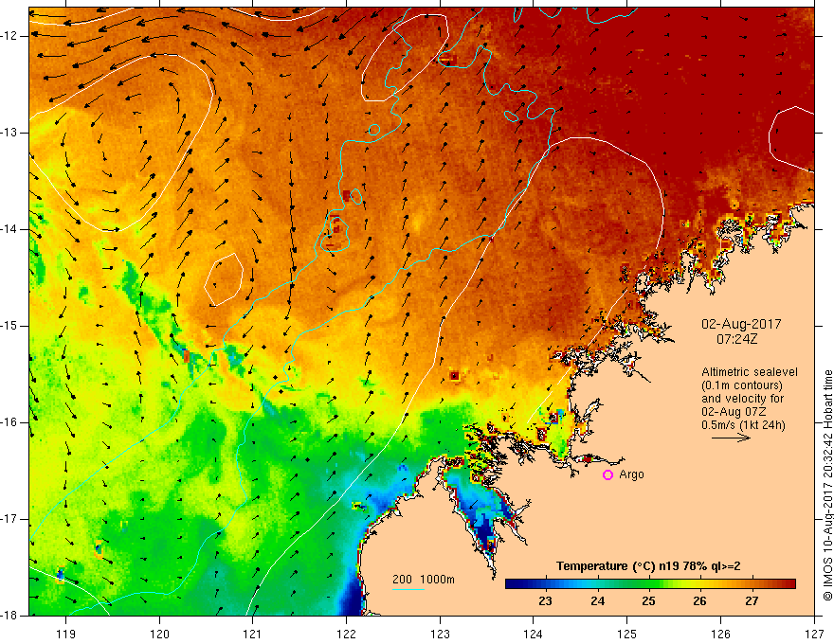This screenshot has height=644, width=834.
Task: Click the '200 1000m' bathymetry legend text
Action: click(424, 580)
